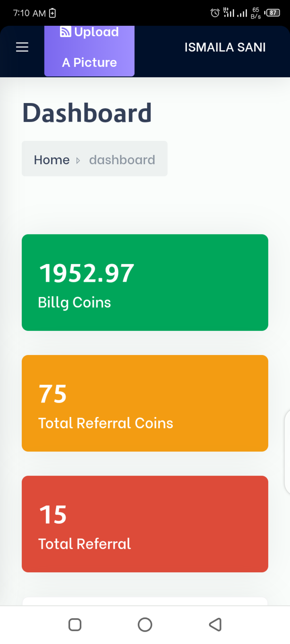Open the orange Total Referral Coins card

pos(145,403)
